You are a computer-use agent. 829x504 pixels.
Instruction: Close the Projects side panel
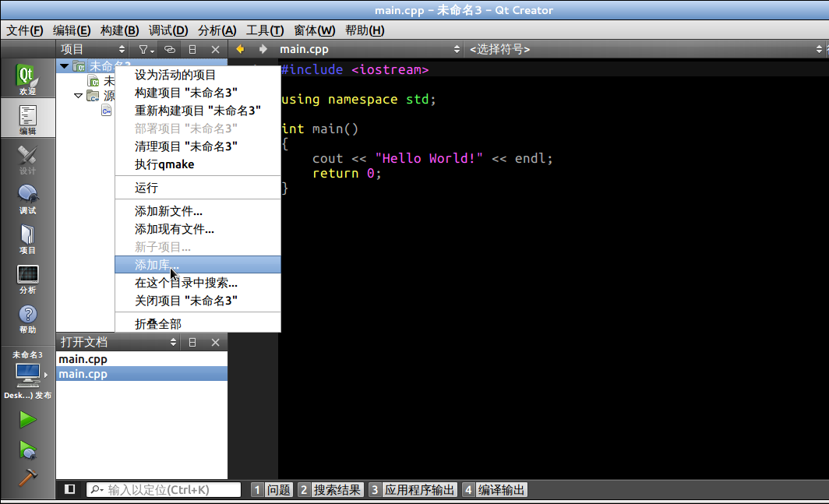coord(215,49)
